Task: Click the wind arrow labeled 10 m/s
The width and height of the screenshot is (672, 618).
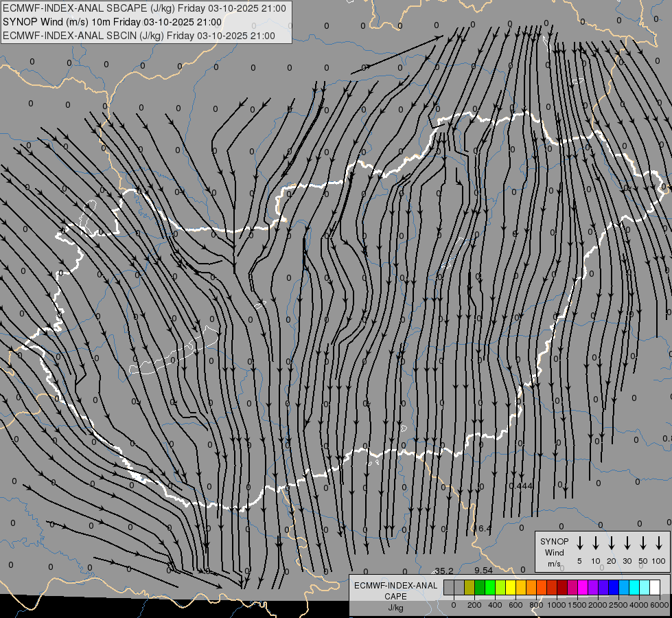Action: (x=596, y=542)
